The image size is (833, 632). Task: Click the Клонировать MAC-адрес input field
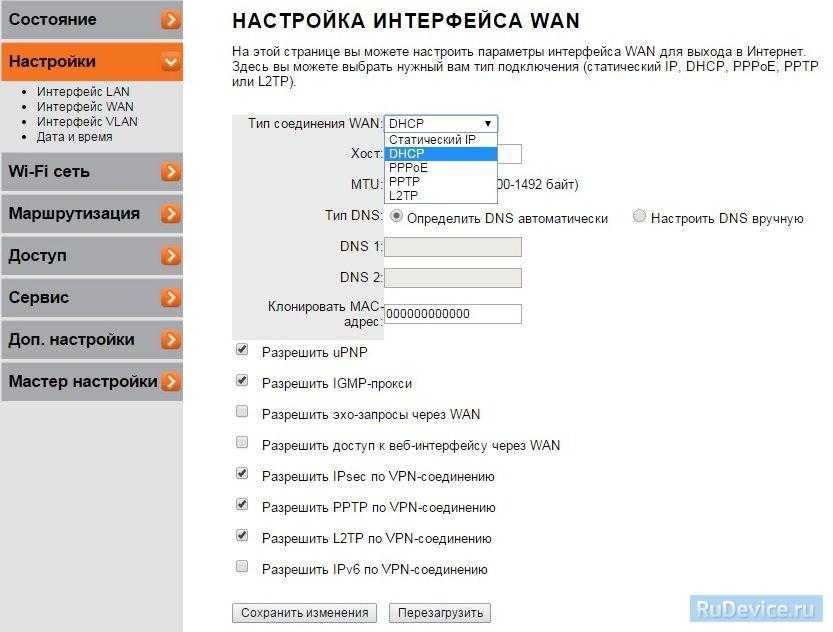point(453,313)
